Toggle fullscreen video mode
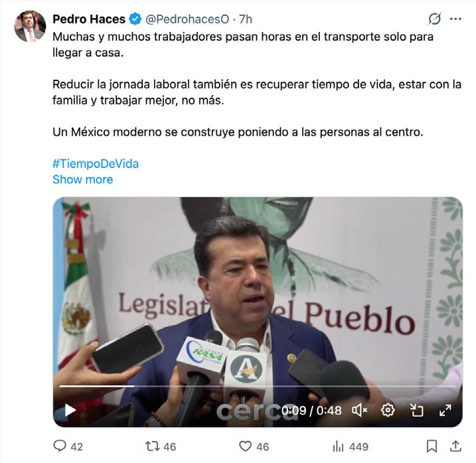This screenshot has height=463, width=476. (x=445, y=410)
